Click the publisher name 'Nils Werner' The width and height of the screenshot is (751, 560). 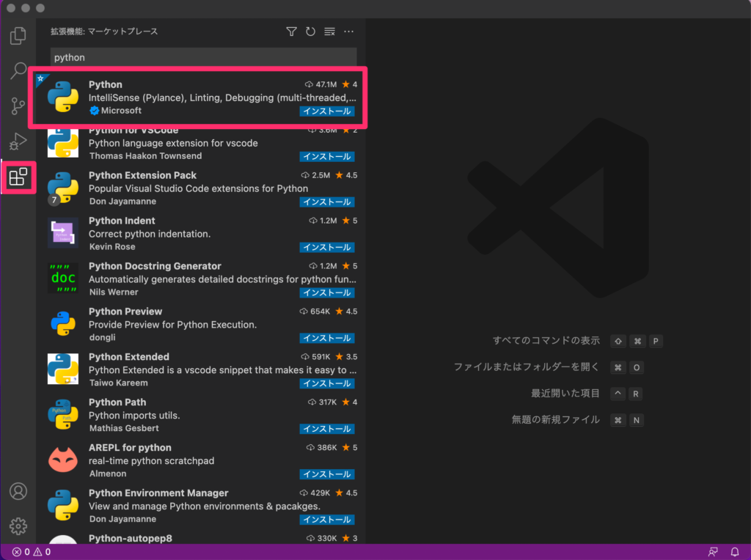click(x=114, y=292)
